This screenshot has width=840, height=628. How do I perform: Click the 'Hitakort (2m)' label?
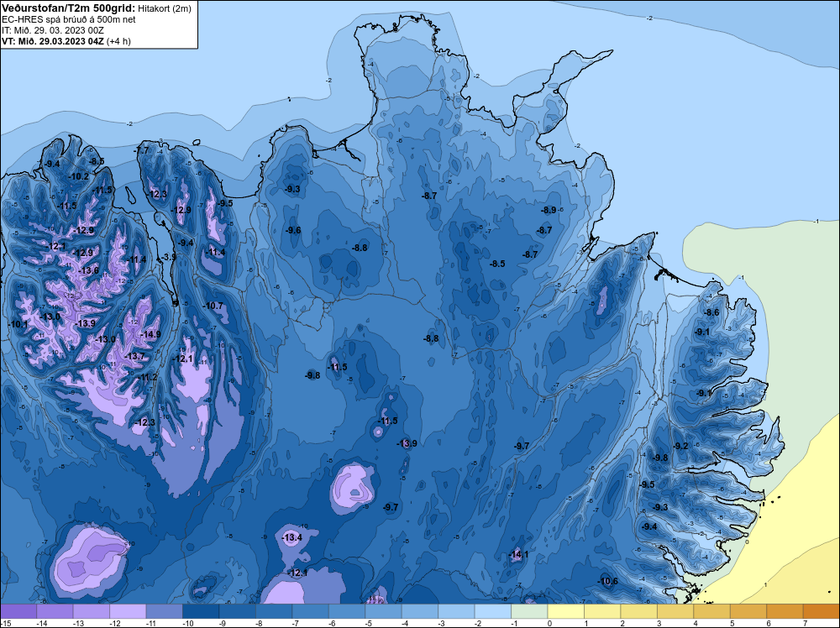coord(164,8)
